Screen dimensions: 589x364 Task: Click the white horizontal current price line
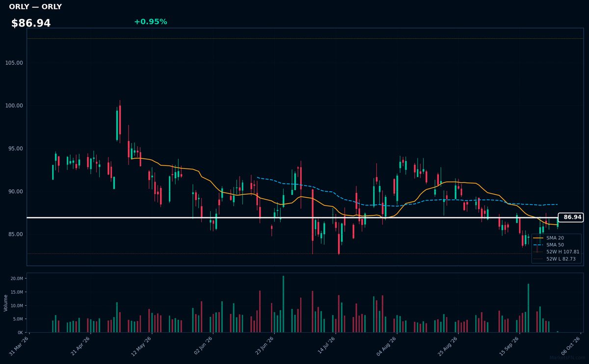tap(293, 217)
